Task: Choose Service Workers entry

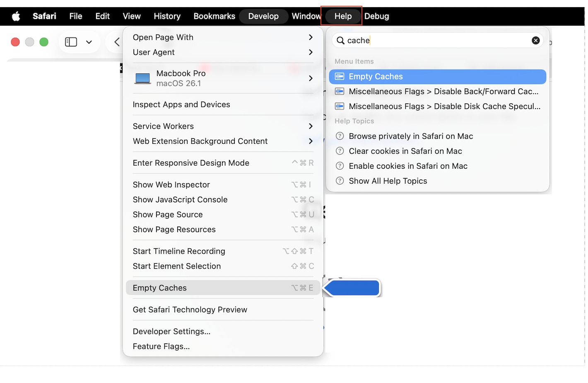Action: tap(223, 126)
